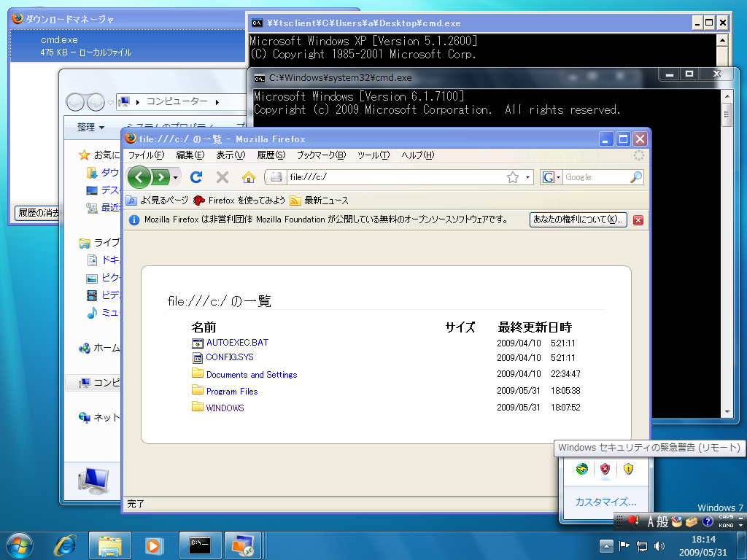This screenshot has width=747, height=560.
Task: Open the CONFIG.SYS file link
Action: point(230,357)
